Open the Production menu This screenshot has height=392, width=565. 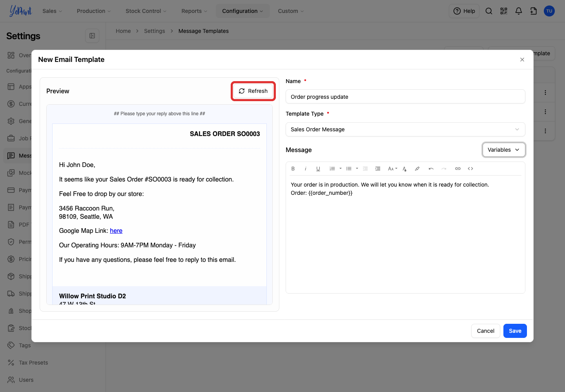coord(94,11)
